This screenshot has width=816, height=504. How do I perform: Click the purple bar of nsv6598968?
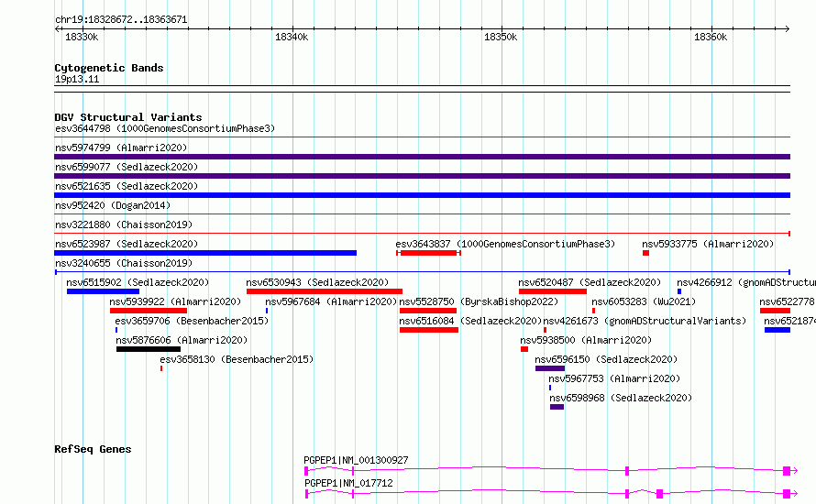(x=557, y=407)
